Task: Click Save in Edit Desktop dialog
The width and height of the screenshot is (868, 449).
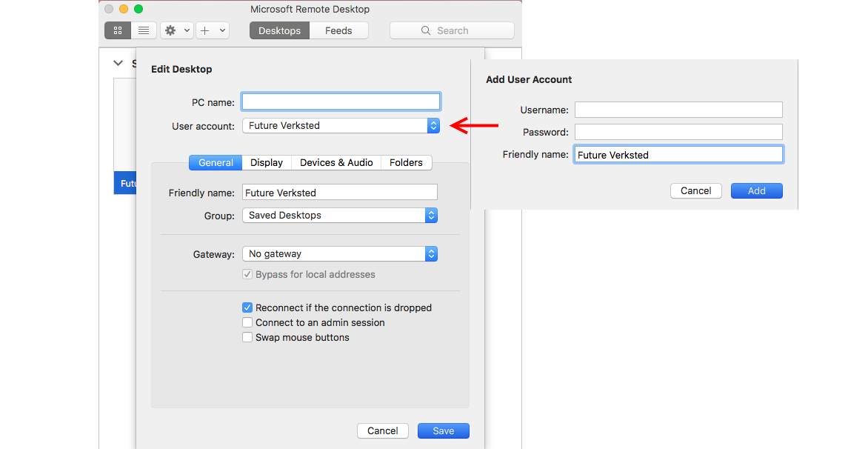Action: tap(444, 430)
